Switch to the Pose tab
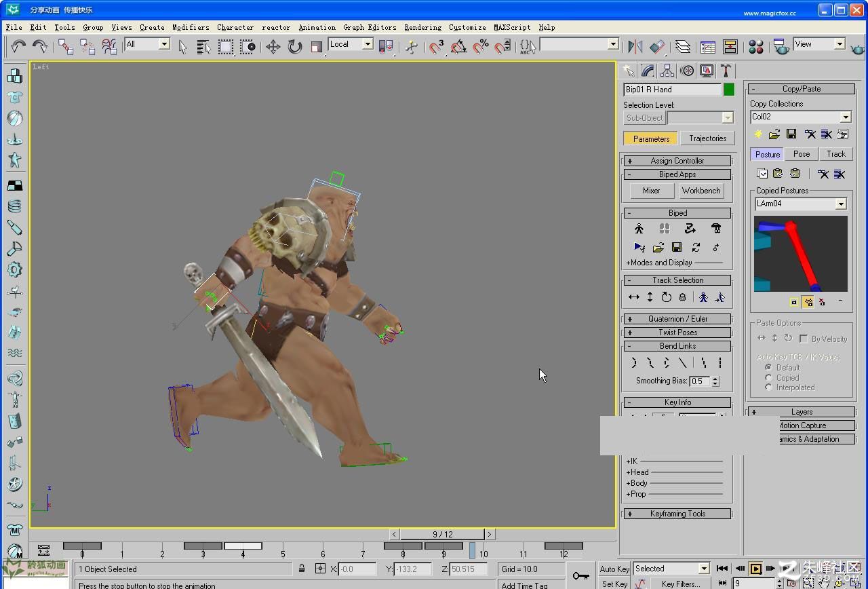 point(802,154)
